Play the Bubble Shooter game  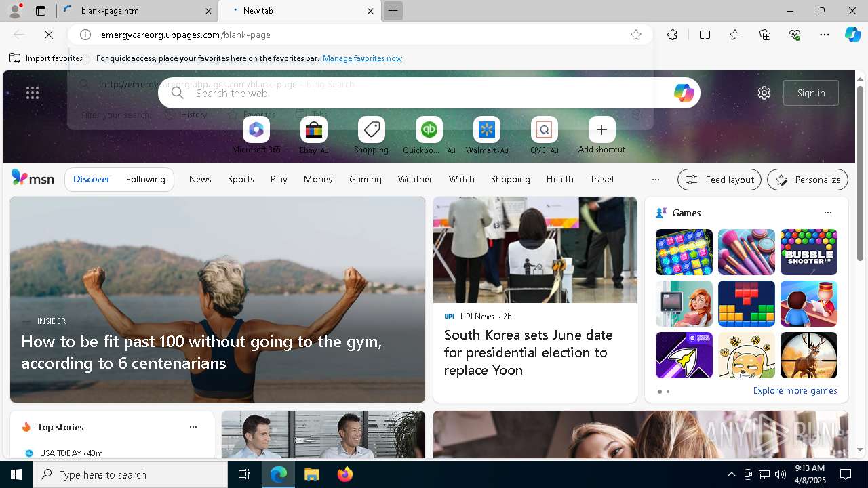point(808,252)
